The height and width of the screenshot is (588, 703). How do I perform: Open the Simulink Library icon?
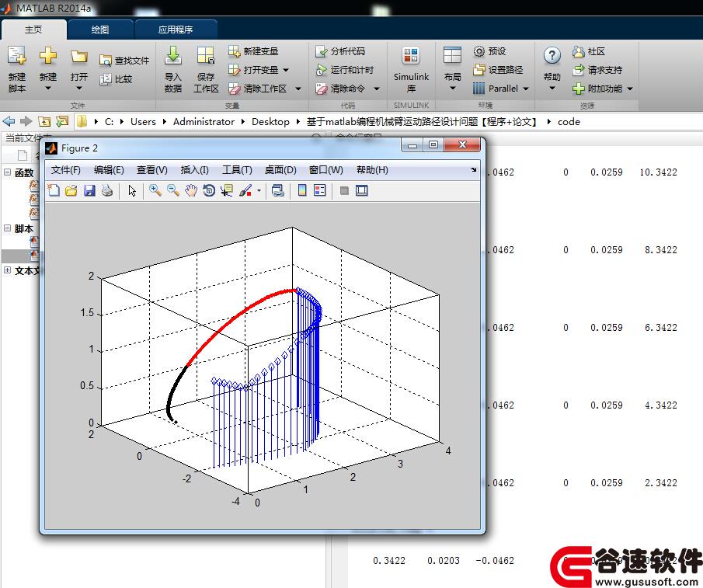click(411, 56)
